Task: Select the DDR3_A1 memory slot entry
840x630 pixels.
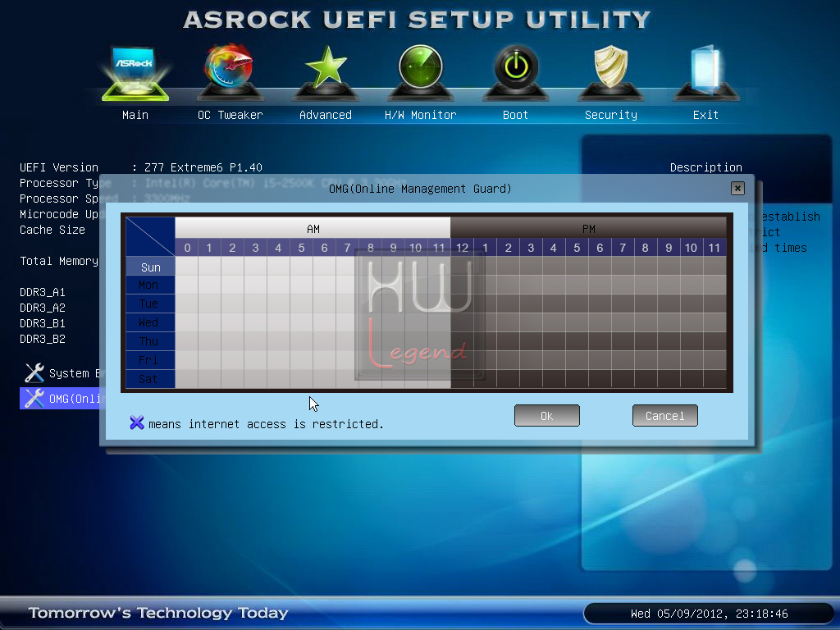Action: pyautogui.click(x=43, y=292)
